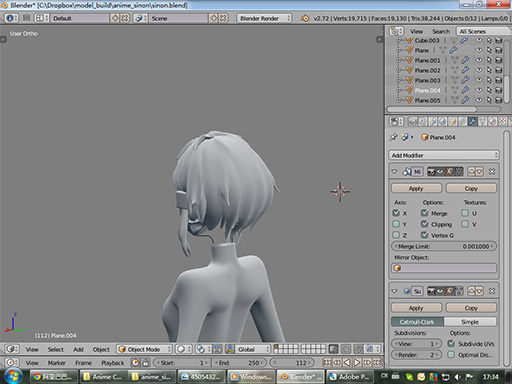
Task: Open the Scene properties tab icon
Action: point(433,122)
